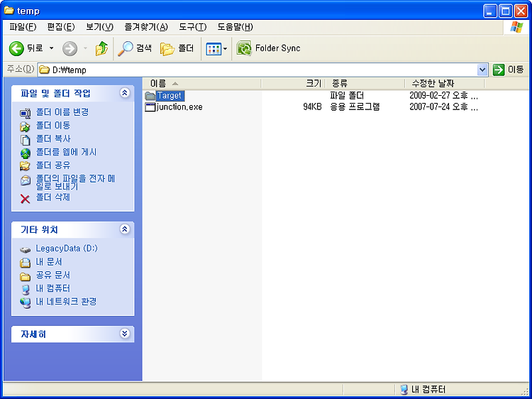Screen dimensions: 532x399
Task: Click the network places icon
Action: 25,302
